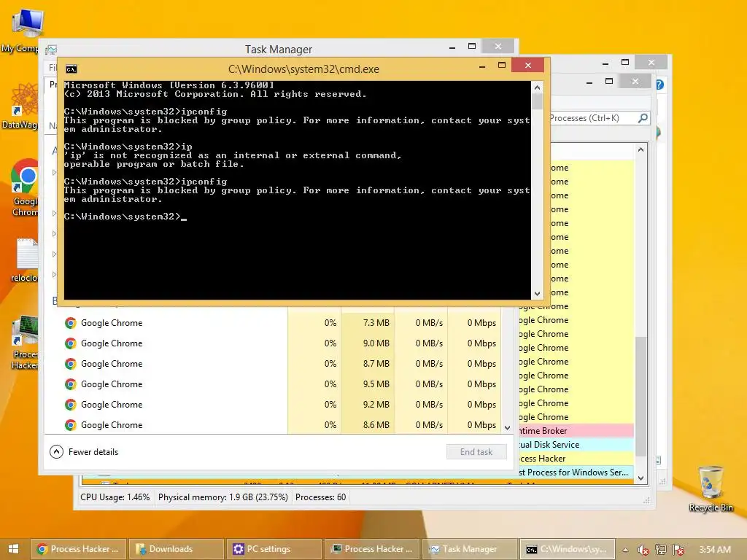Switch to PC settings in the taskbar

pos(274,549)
